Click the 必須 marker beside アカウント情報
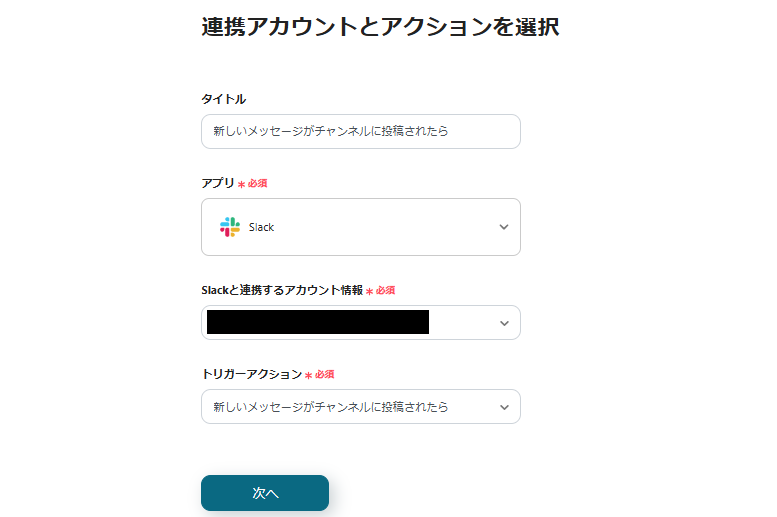 pyautogui.click(x=385, y=291)
